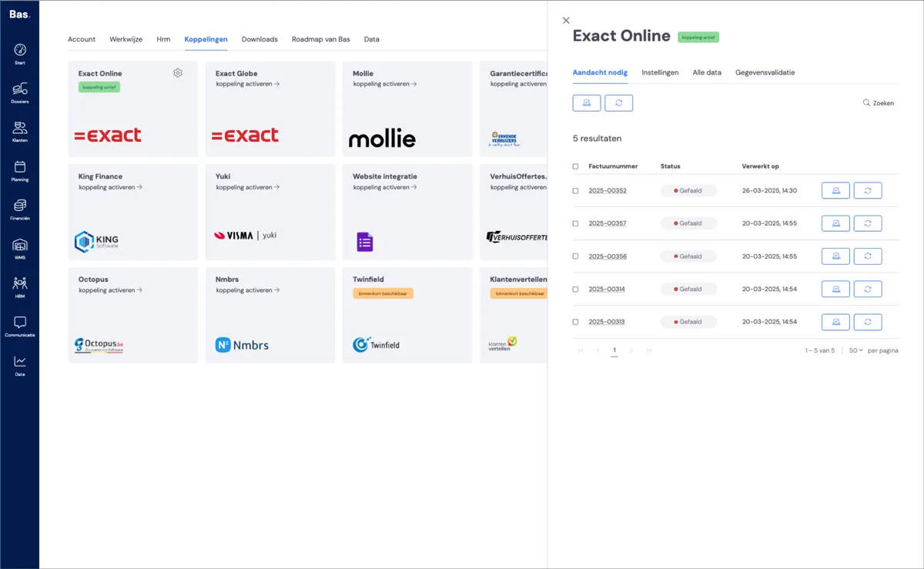Retry sync for invoice 2025-00352
Image resolution: width=924 pixels, height=569 pixels.
point(868,190)
